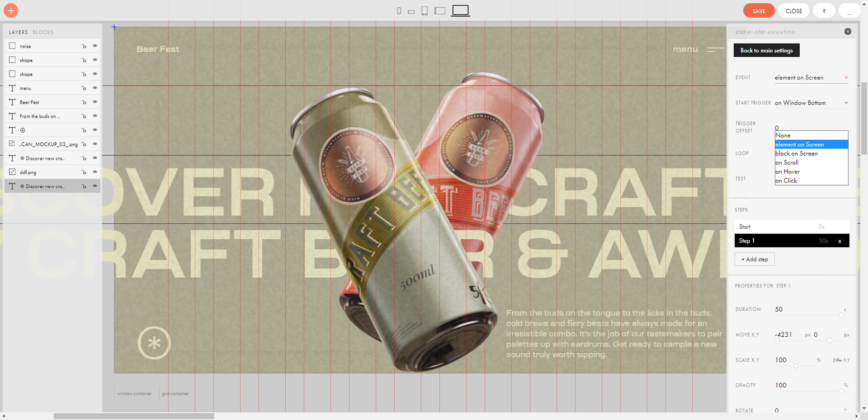Select the Start step

(x=792, y=227)
